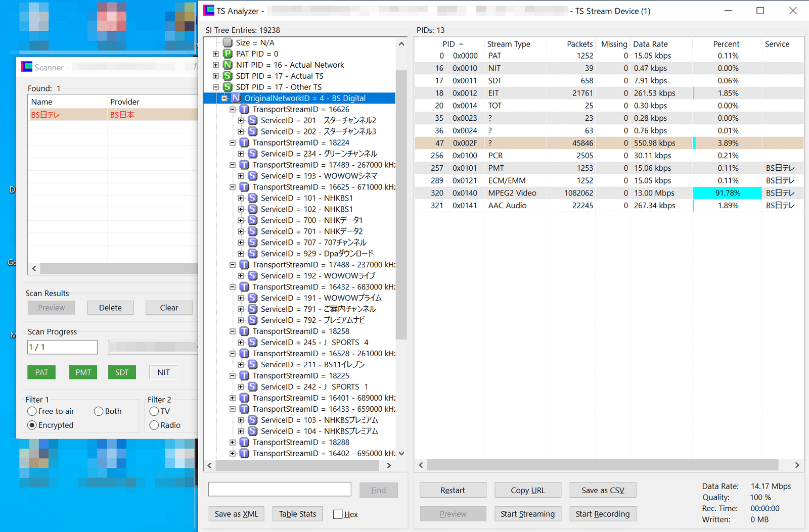
Task: Click the S icon for ServiceID 193 WOWOW
Action: 252,176
